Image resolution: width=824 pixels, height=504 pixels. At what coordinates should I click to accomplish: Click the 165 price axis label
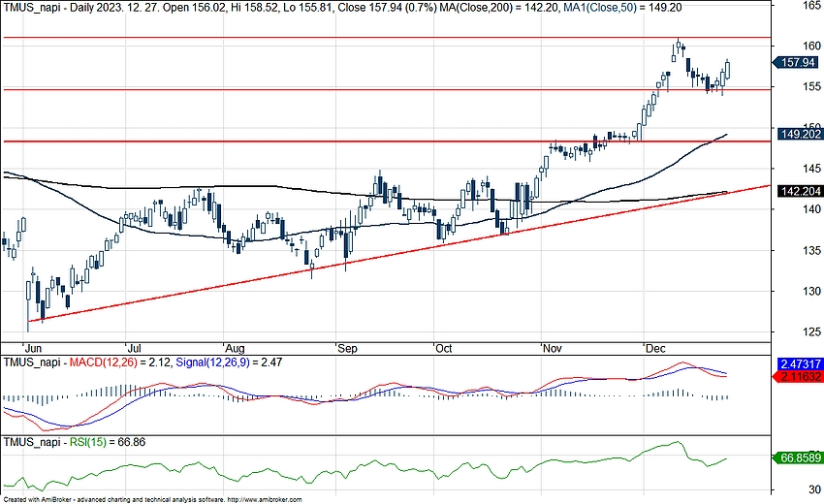click(812, 5)
